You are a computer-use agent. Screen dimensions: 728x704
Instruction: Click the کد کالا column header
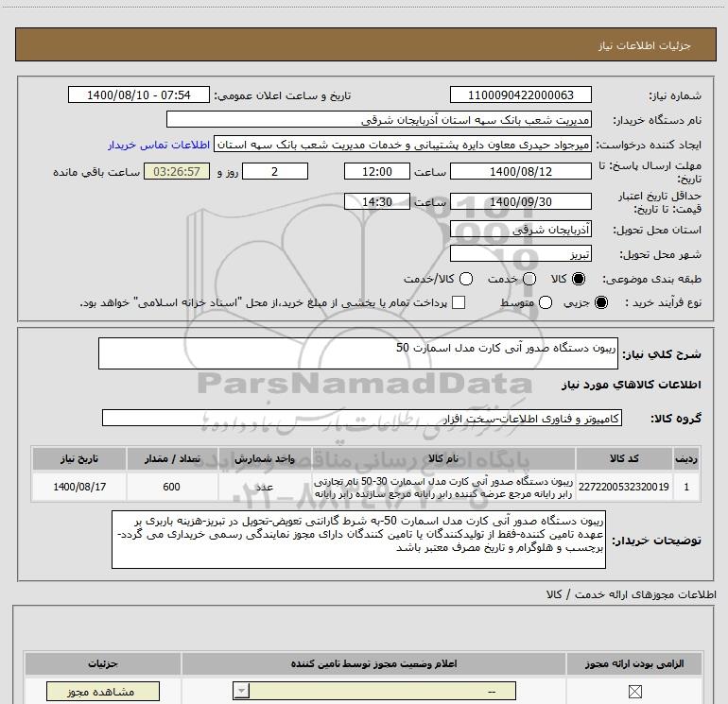(x=624, y=458)
